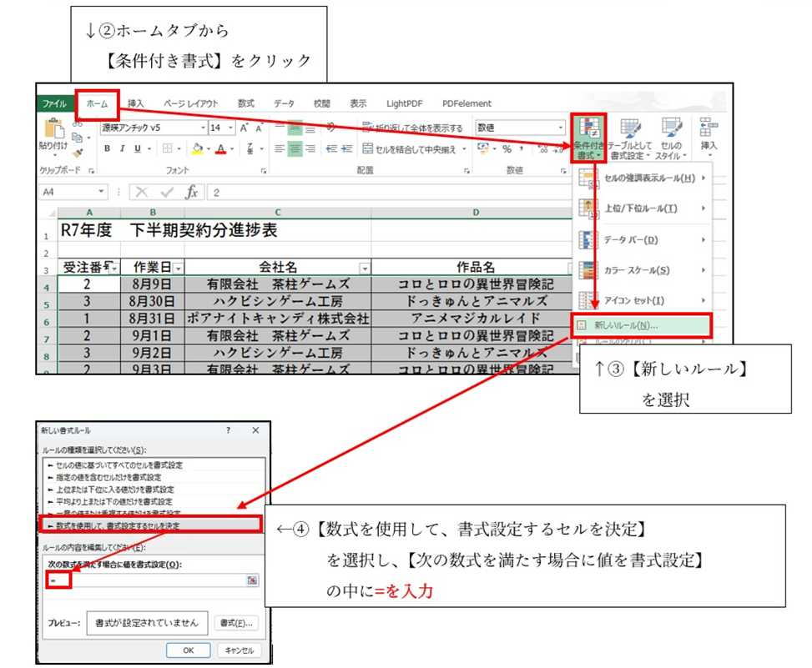Click the fx insert function icon

pos(191,192)
